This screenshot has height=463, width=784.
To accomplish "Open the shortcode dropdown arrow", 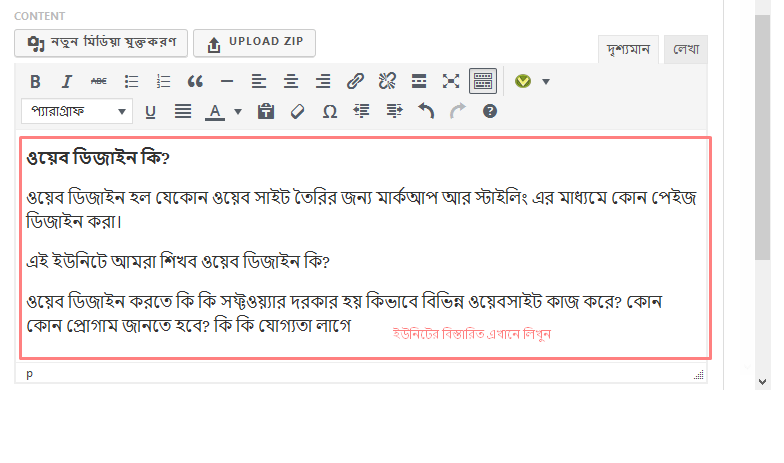I will coord(546,82).
